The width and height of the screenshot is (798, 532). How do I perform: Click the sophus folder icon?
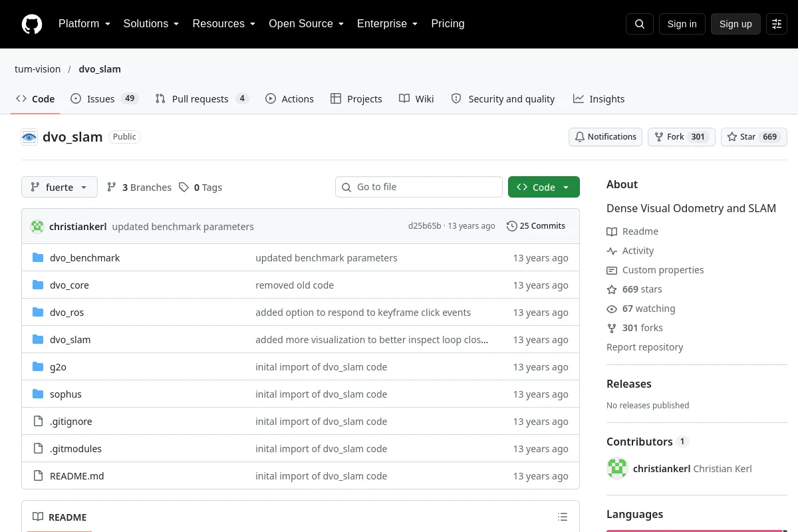[x=38, y=394]
